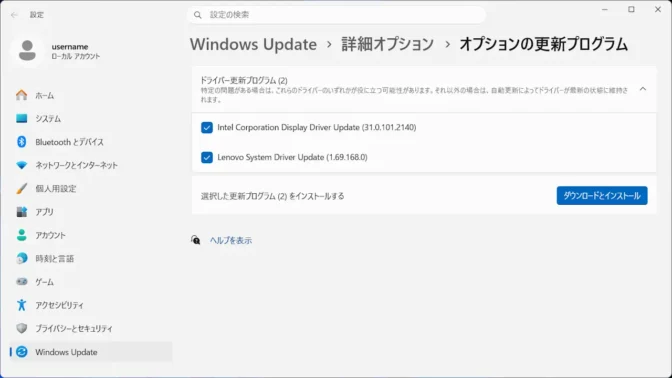Maximize the Settings window

[x=631, y=9]
